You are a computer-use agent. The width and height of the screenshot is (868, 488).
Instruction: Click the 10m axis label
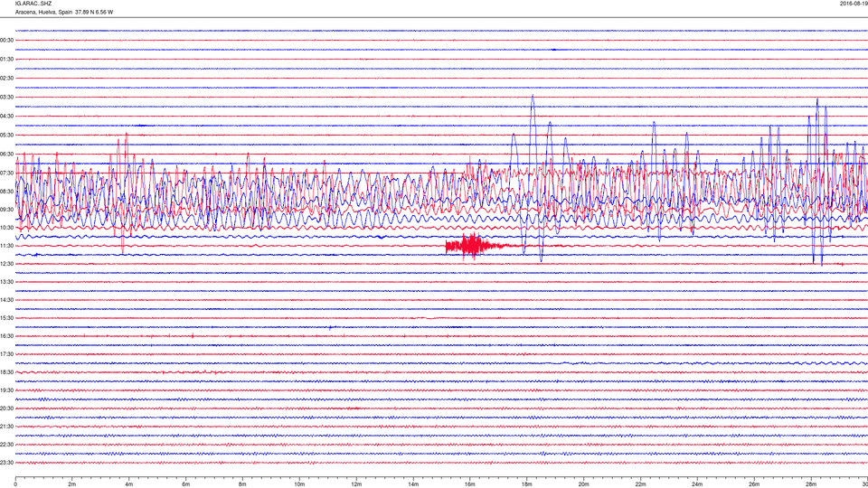pyautogui.click(x=299, y=484)
